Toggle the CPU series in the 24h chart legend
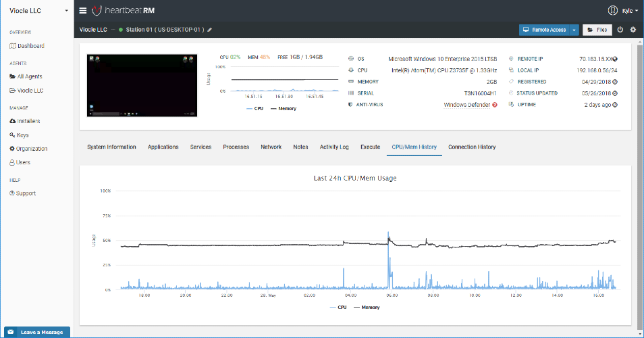Image resolution: width=644 pixels, height=338 pixels. pyautogui.click(x=338, y=307)
